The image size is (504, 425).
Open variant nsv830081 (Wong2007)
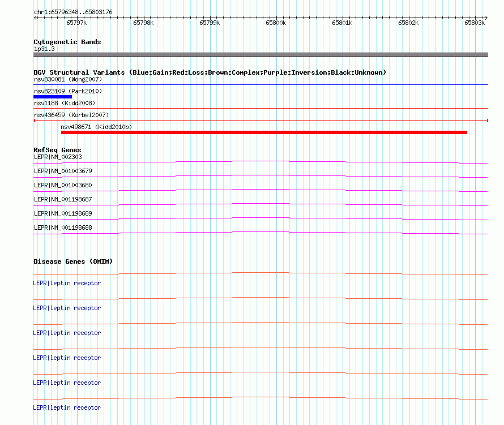pyautogui.click(x=68, y=79)
